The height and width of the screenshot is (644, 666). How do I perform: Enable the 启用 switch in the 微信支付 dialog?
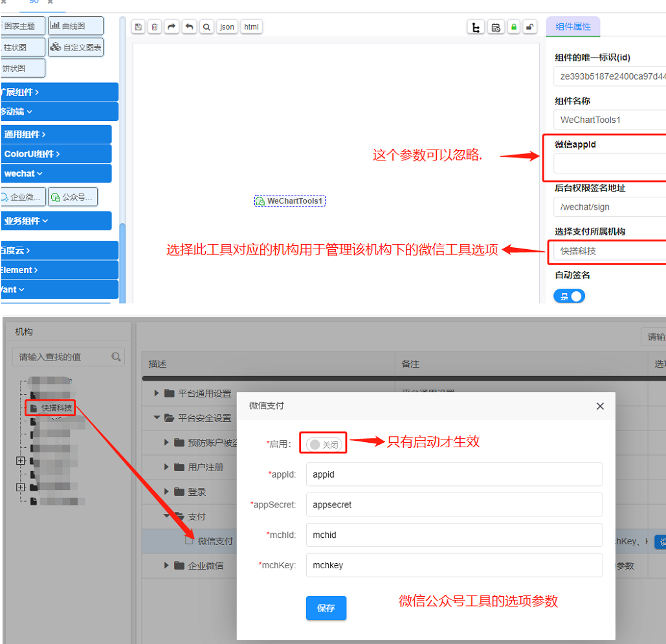click(x=323, y=445)
